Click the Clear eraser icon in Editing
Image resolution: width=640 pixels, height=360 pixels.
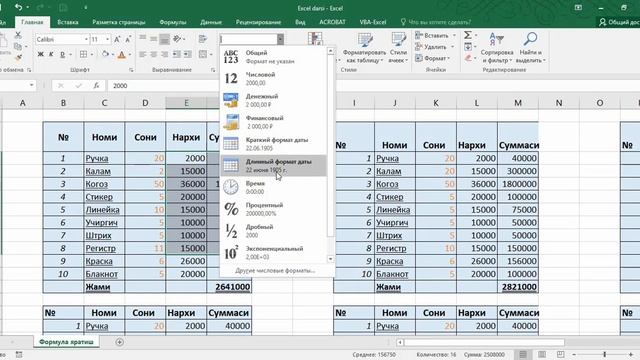(x=468, y=58)
